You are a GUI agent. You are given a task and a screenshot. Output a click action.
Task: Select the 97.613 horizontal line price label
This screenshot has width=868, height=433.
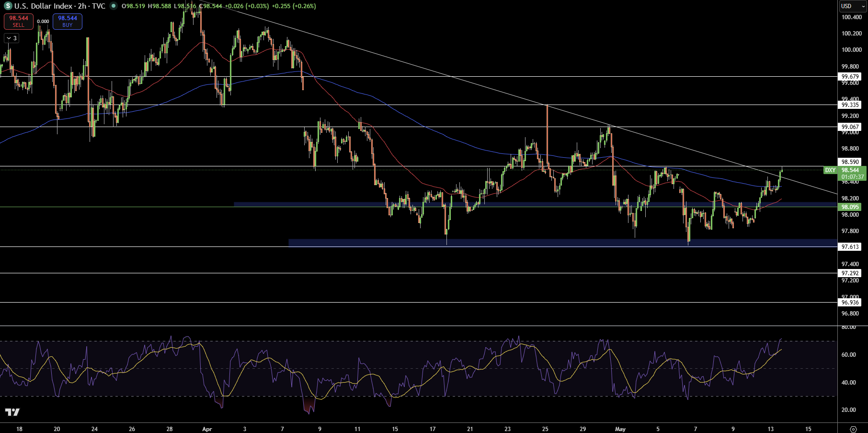point(850,247)
